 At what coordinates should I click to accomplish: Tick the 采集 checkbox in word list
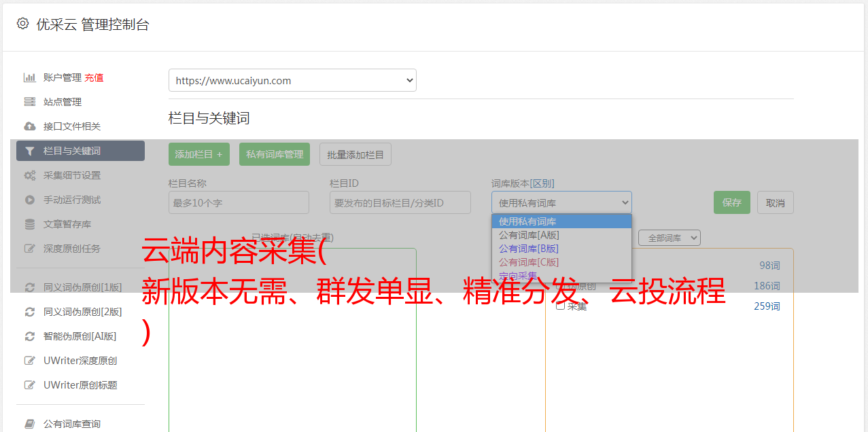click(560, 306)
